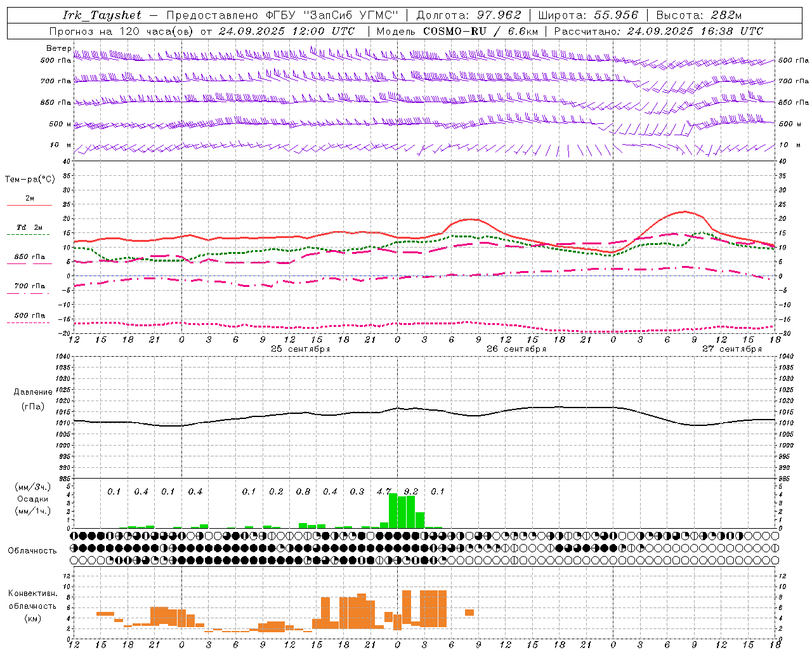This screenshot has height=650, width=812.
Task: Click the 850 гПа temperature legend entry
Action: click(x=29, y=257)
